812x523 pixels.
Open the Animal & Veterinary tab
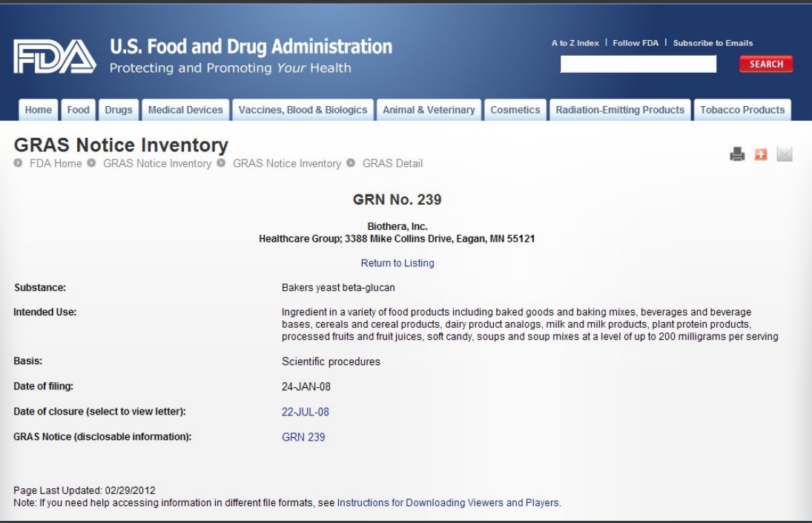[x=429, y=110]
